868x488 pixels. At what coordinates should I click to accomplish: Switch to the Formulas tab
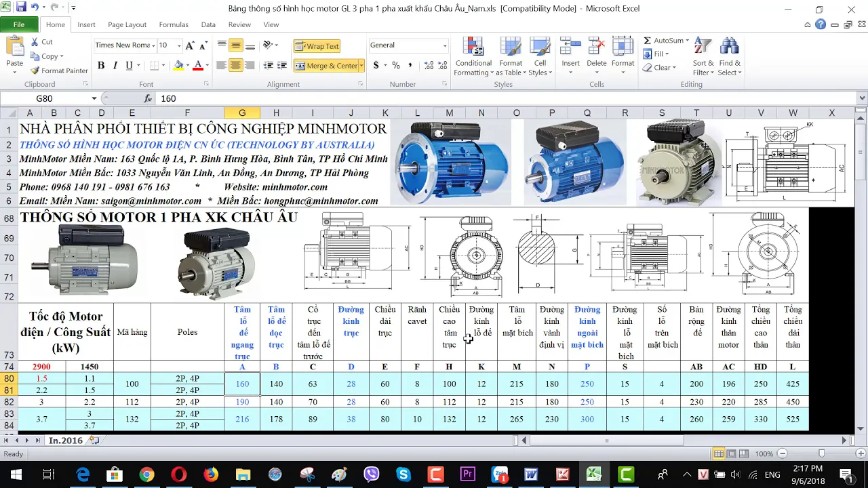point(174,24)
